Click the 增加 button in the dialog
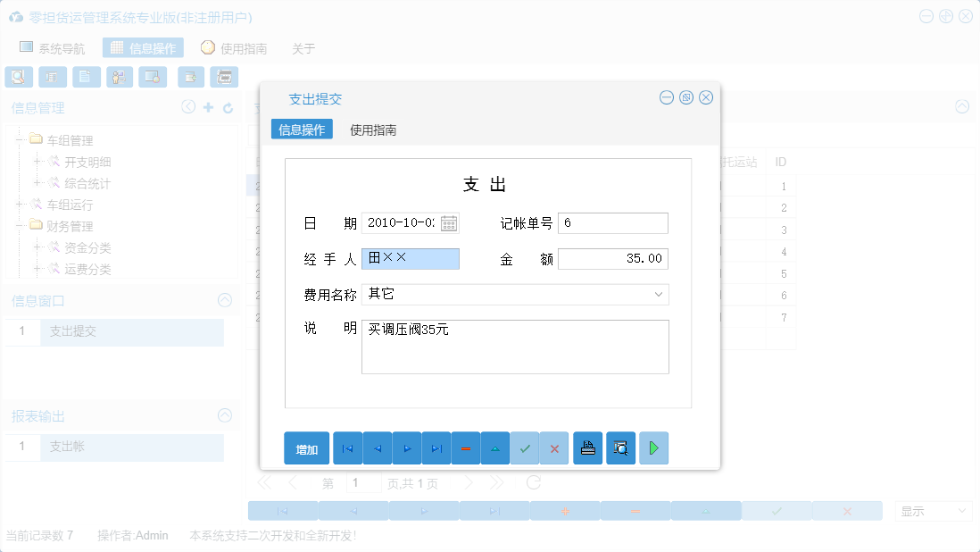This screenshot has height=552, width=980. [x=306, y=447]
